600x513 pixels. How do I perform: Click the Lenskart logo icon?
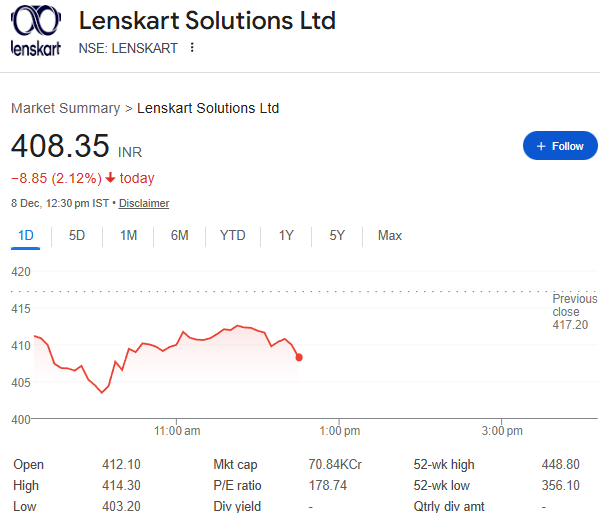coord(35,31)
